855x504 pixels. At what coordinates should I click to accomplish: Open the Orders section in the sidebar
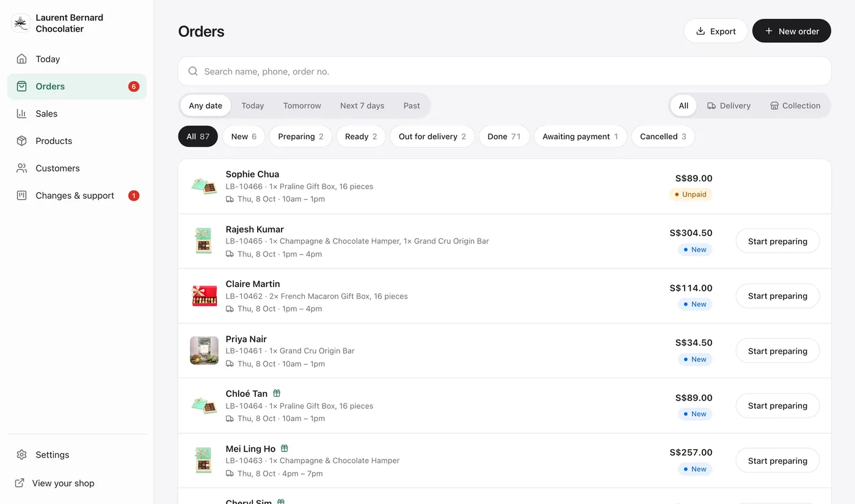pyautogui.click(x=77, y=87)
